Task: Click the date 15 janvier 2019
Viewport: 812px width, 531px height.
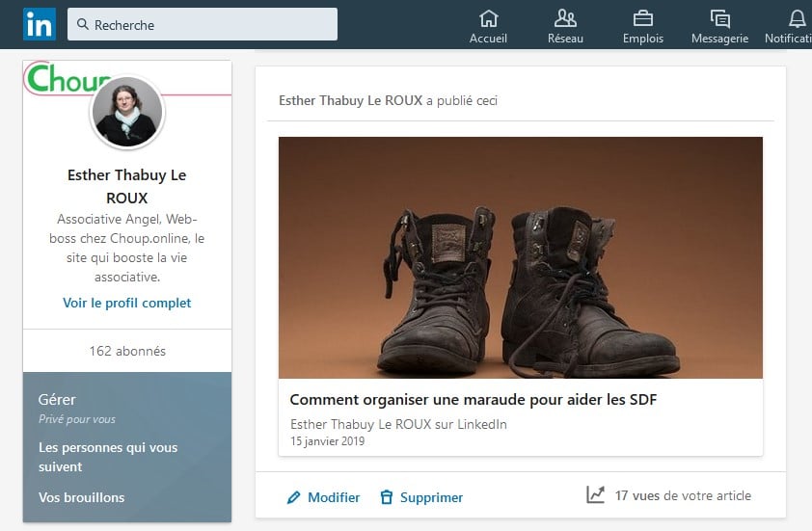Action: (327, 441)
